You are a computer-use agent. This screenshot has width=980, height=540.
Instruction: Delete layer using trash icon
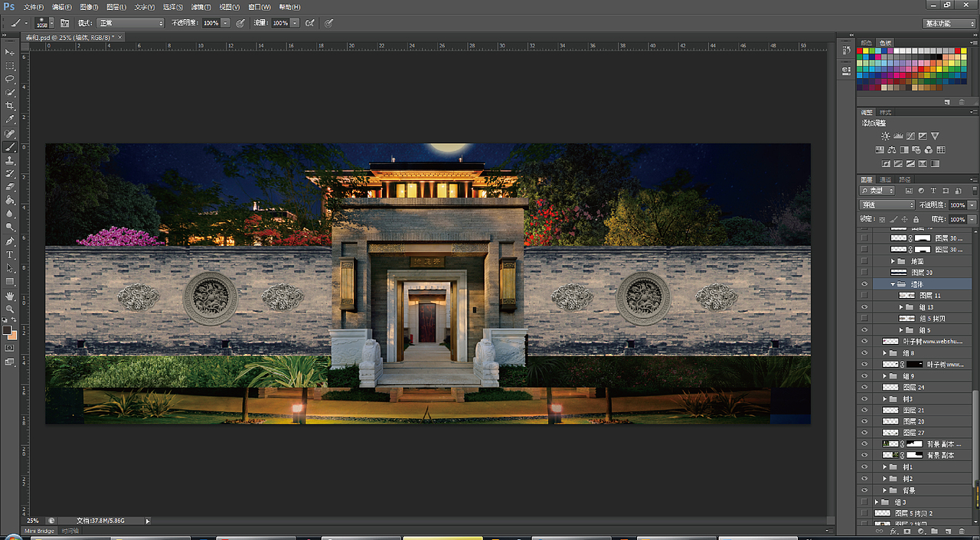coord(962,531)
